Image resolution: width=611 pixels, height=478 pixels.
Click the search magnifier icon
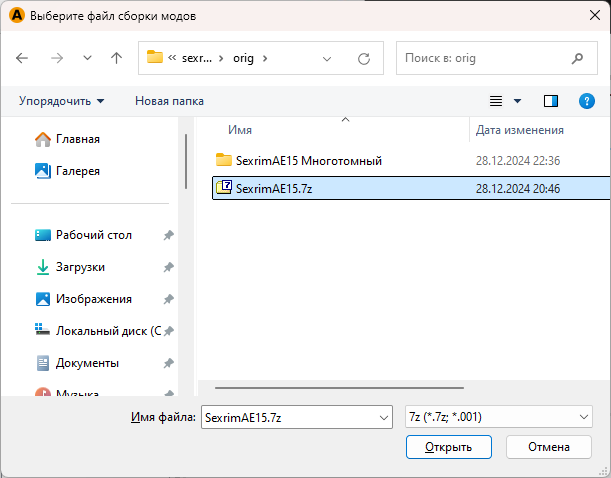pyautogui.click(x=577, y=58)
